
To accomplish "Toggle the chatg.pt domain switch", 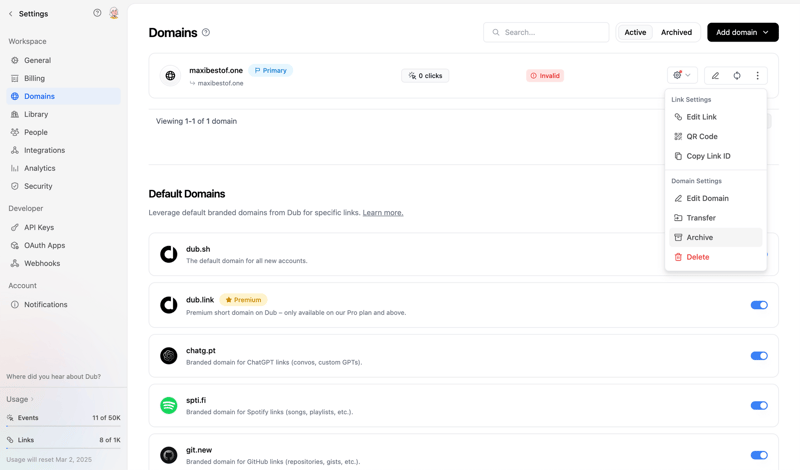I will (759, 356).
